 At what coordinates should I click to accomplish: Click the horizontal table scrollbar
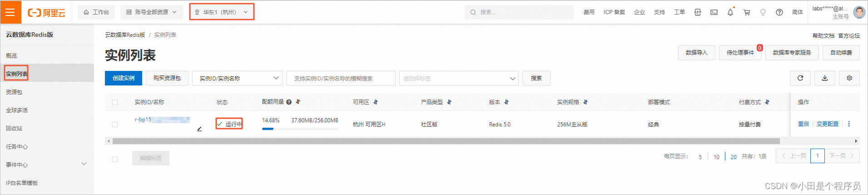(x=446, y=141)
